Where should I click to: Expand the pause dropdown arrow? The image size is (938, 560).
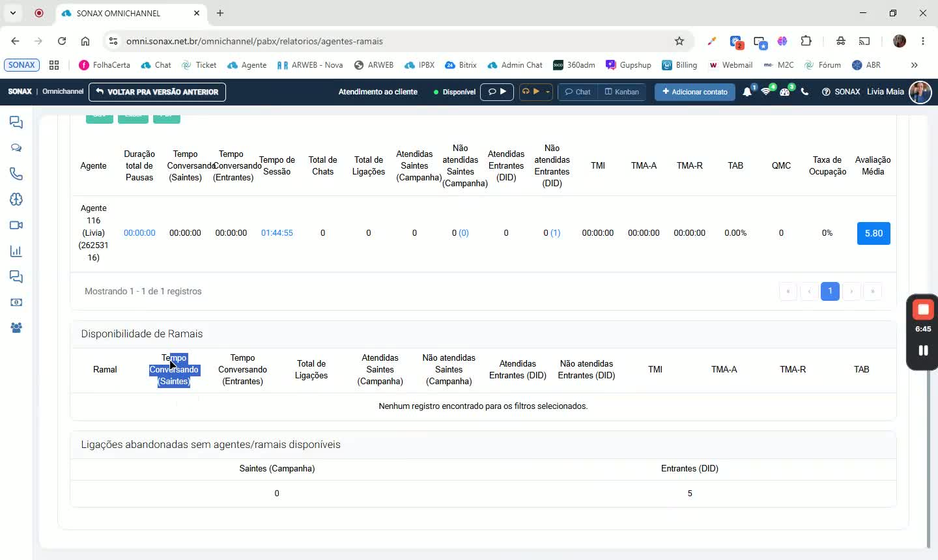point(548,92)
